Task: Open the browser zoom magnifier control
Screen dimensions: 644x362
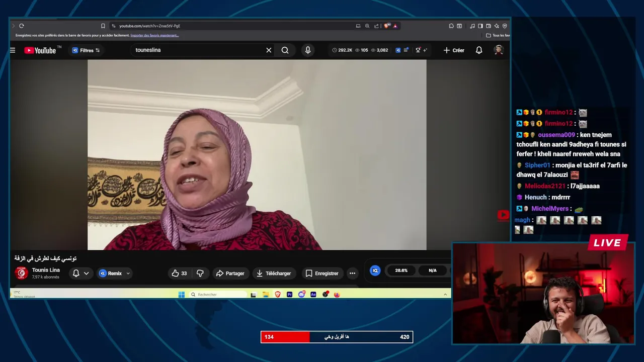Action: (367, 26)
